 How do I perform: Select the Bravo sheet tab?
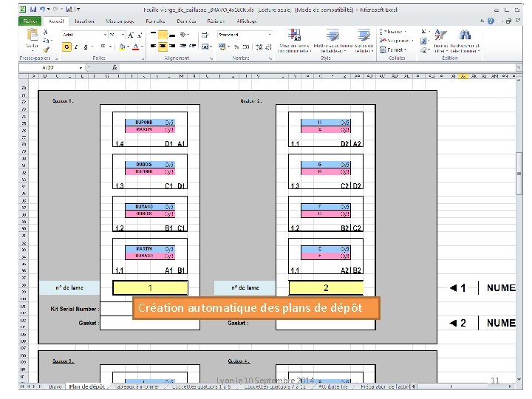(55, 386)
